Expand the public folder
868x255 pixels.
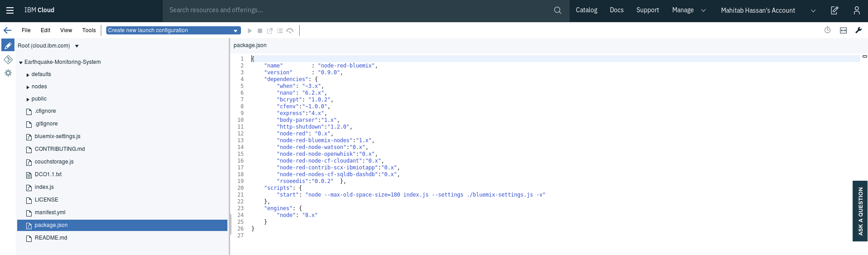28,99
